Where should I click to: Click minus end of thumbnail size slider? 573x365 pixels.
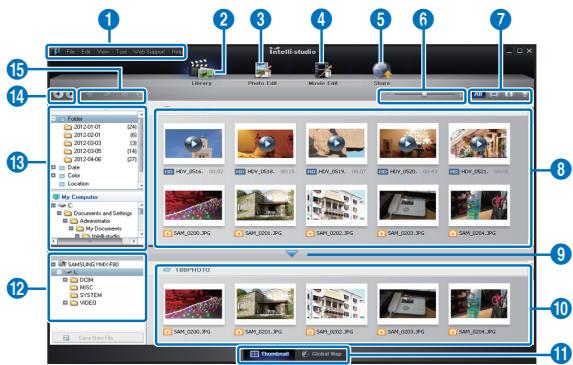388,95
